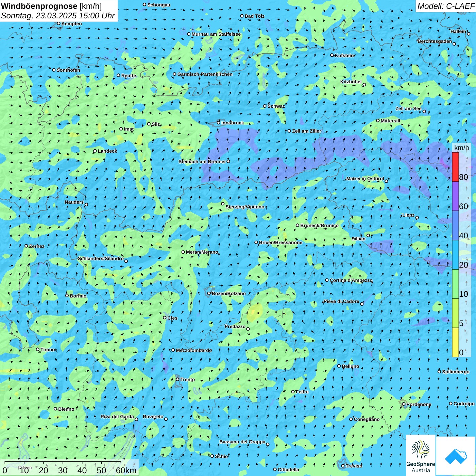Click the Mezzolombardo label
Screen dimensions: 476x476
pyautogui.click(x=193, y=350)
